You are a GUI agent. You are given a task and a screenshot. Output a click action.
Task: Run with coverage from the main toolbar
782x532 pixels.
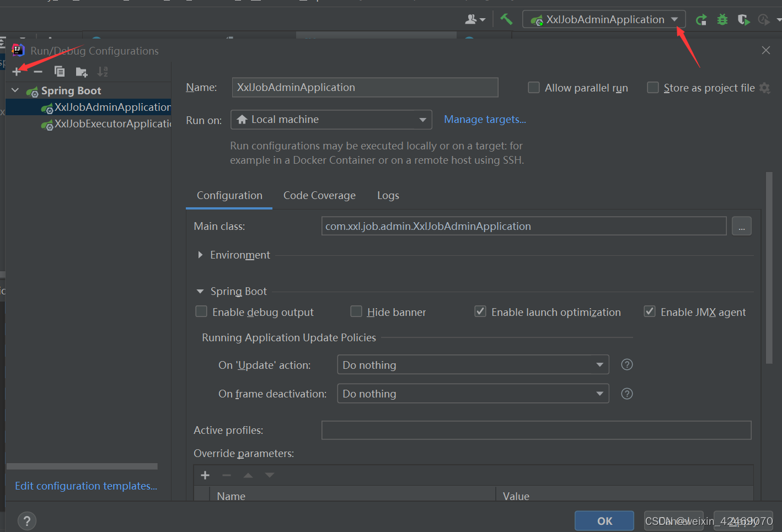pos(743,20)
